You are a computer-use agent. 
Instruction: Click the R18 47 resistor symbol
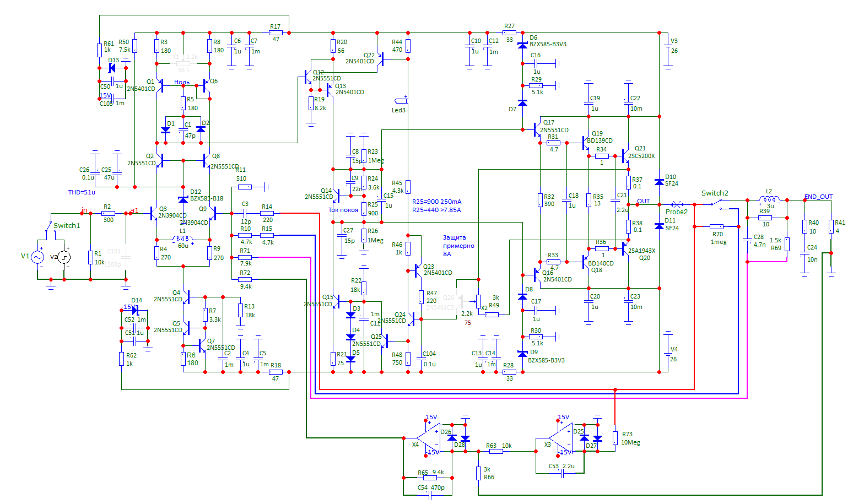[276, 372]
